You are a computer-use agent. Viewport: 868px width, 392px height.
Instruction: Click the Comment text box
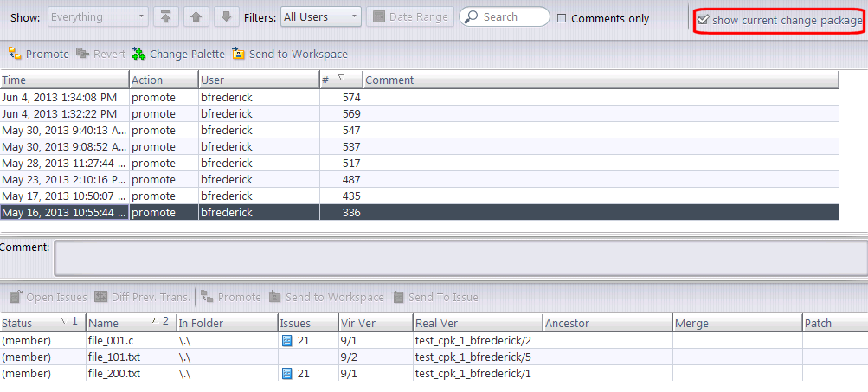[459, 258]
